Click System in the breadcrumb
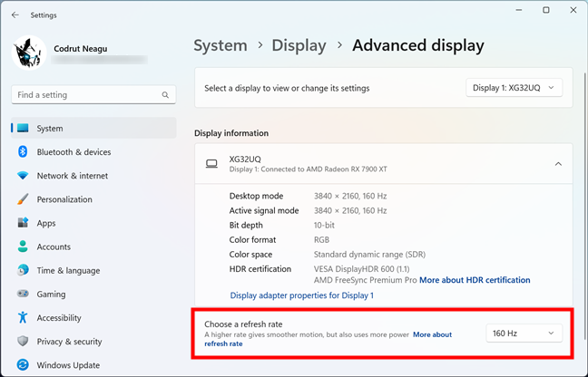The height and width of the screenshot is (377, 588). coord(220,45)
